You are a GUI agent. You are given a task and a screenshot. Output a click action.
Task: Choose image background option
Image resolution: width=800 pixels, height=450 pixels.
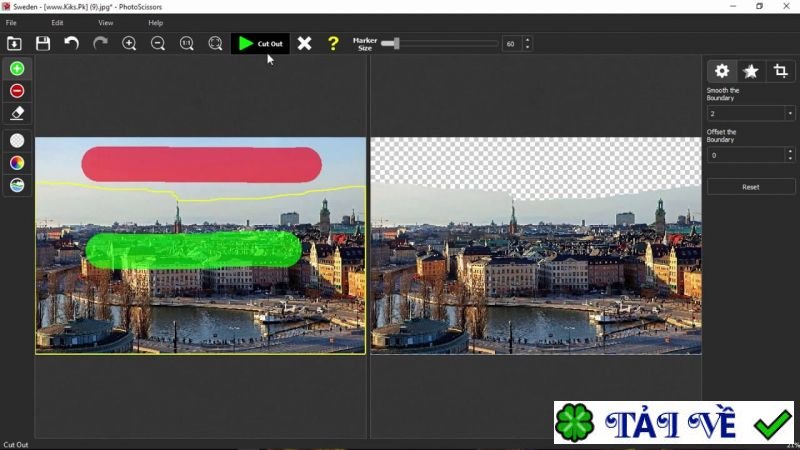coord(17,185)
